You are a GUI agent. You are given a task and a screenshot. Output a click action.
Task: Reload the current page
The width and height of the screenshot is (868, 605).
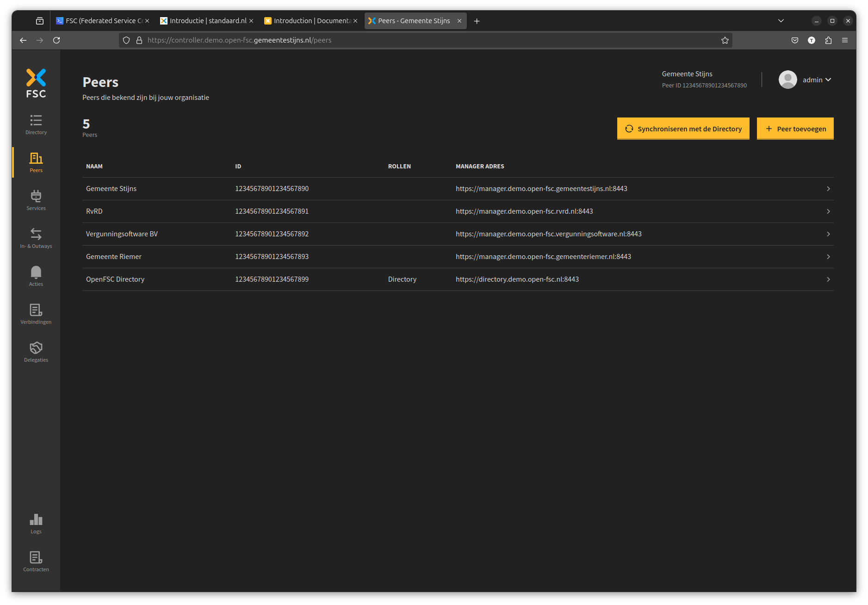point(56,40)
